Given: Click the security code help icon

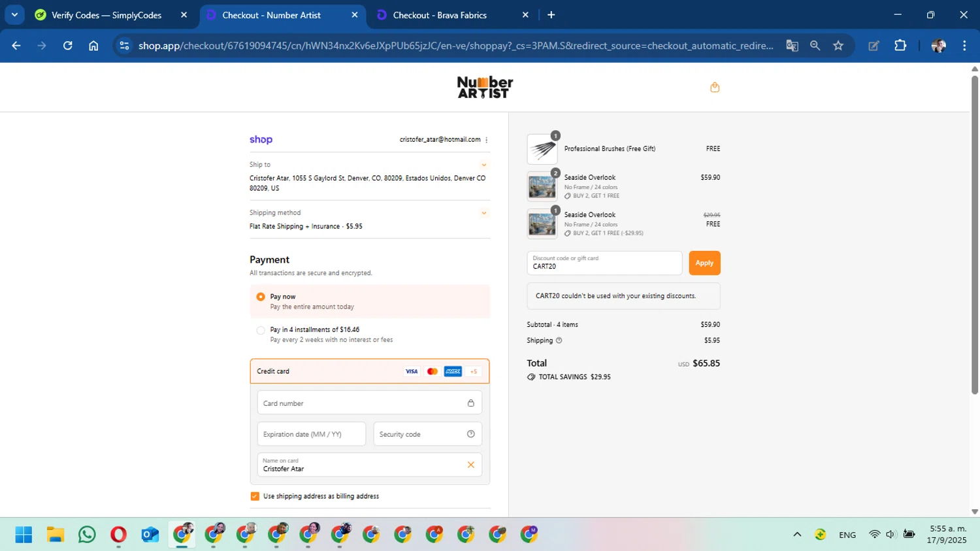Looking at the screenshot, I should (470, 434).
